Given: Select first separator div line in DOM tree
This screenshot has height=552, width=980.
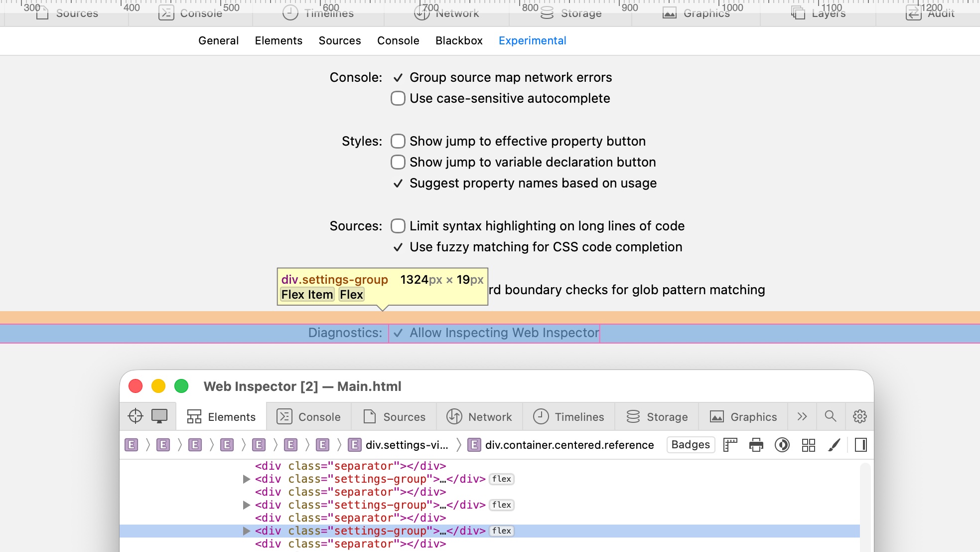Looking at the screenshot, I should tap(350, 466).
